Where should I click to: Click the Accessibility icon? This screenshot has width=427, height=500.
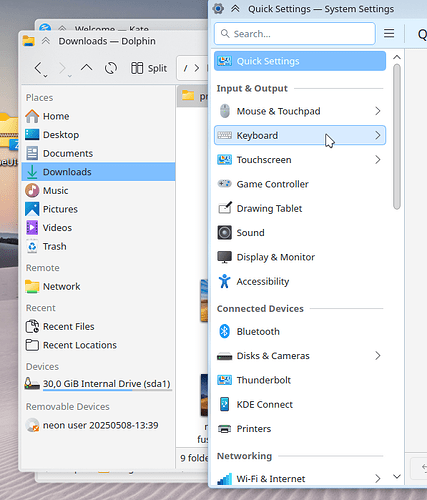pos(225,281)
